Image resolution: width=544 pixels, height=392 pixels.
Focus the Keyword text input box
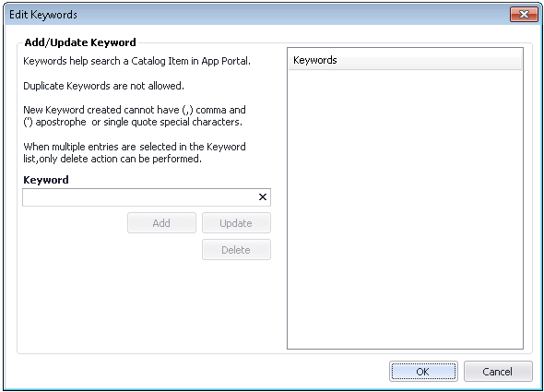coord(140,197)
